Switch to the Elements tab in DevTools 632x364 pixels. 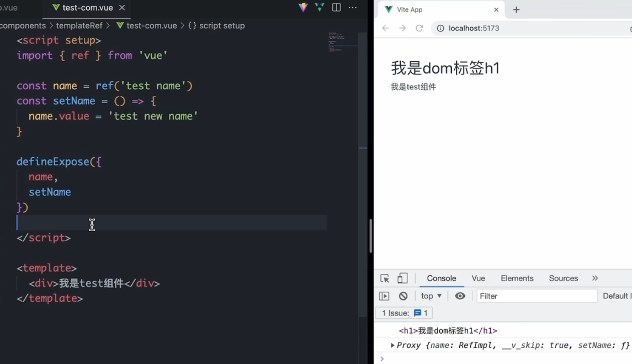click(x=517, y=278)
